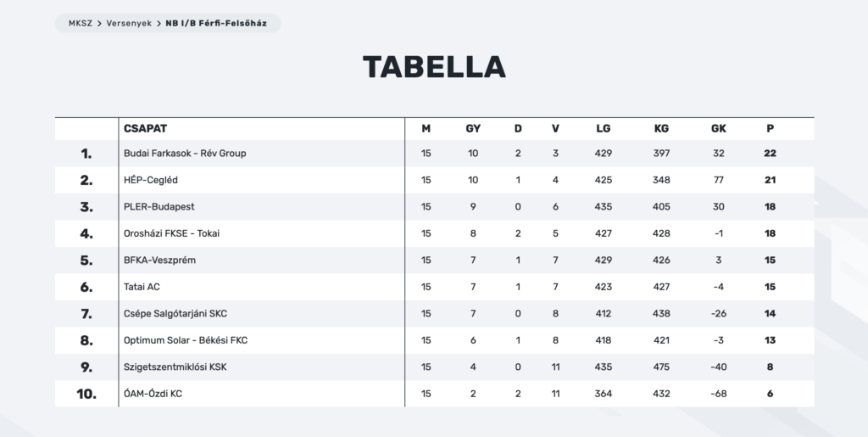
Task: Click the TABELLA page heading
Action: point(434,67)
